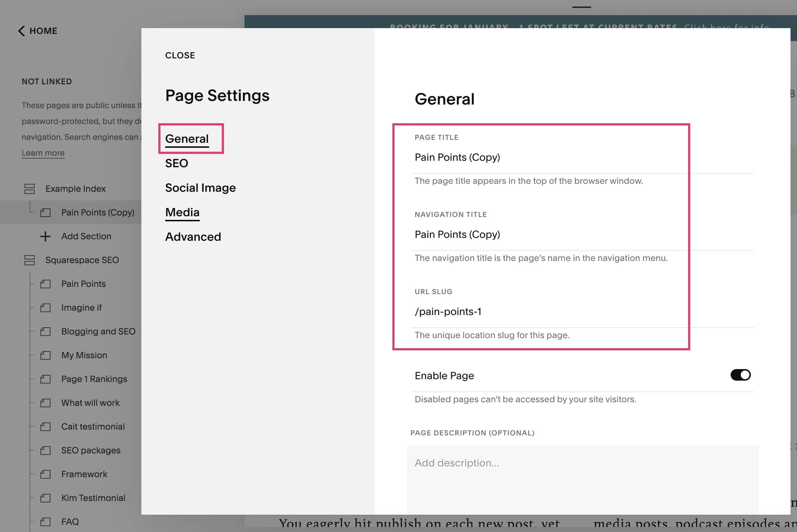The height and width of the screenshot is (532, 797).
Task: Add a section with the plus icon
Action: pyautogui.click(x=45, y=236)
